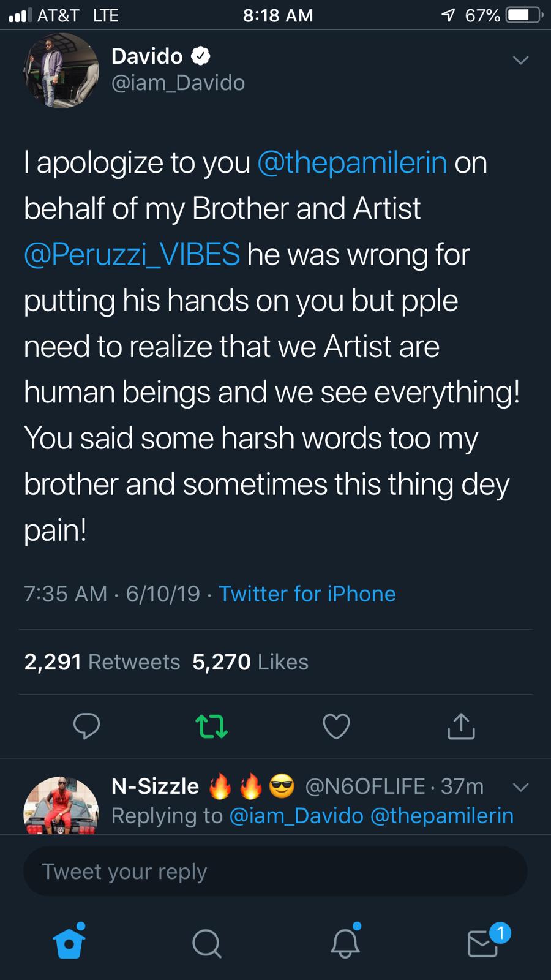551x980 pixels.
Task: Tap the reply speech bubble icon
Action: click(86, 726)
